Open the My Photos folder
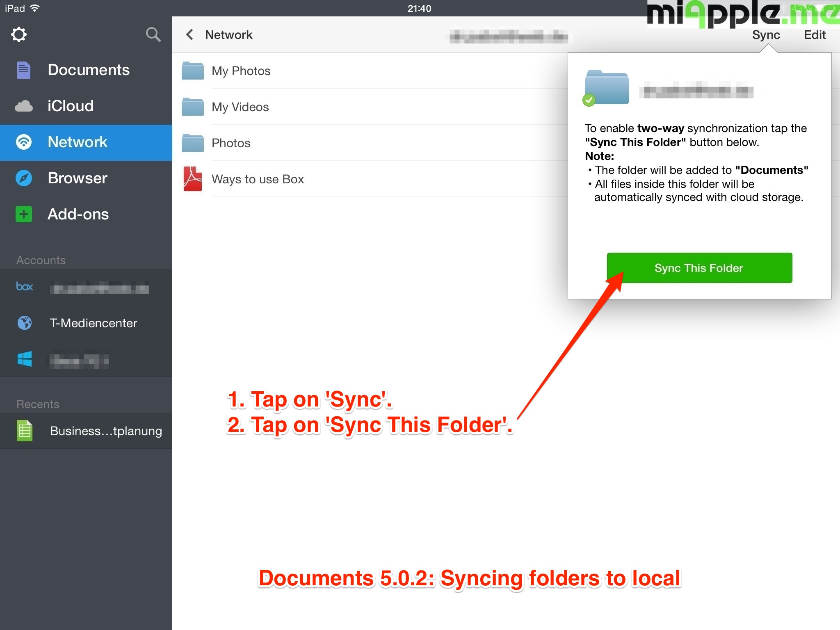Screen dimensions: 840x630 click(x=241, y=71)
